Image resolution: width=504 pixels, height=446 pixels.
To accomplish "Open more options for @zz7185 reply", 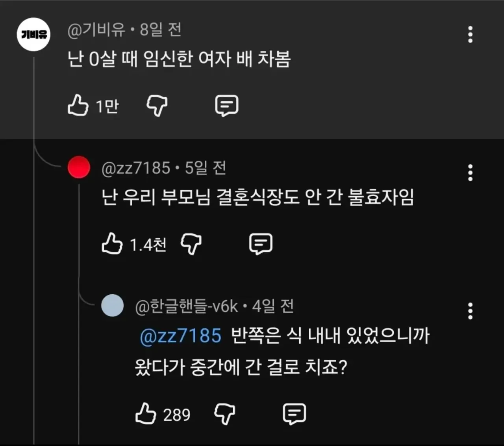I will pyautogui.click(x=470, y=173).
